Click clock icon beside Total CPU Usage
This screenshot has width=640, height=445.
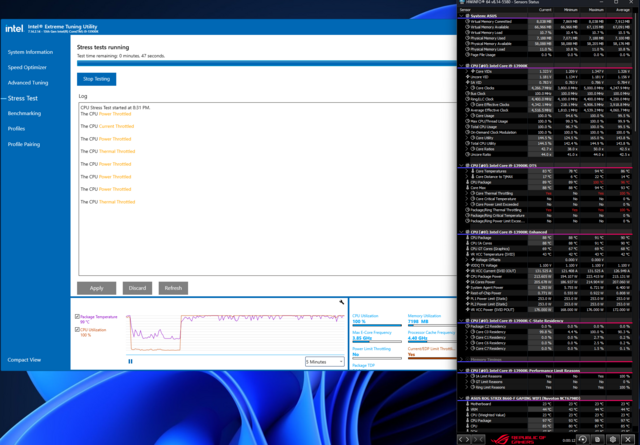click(468, 127)
